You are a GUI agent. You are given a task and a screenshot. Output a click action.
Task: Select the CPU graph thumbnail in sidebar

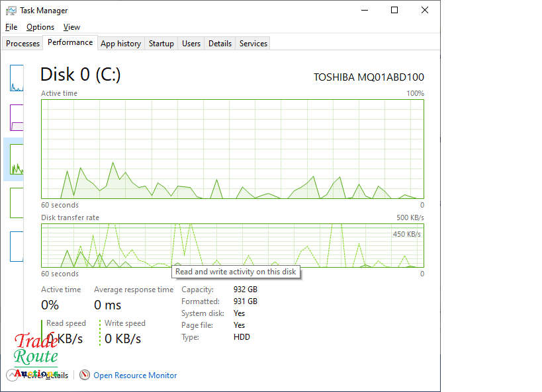(17, 78)
